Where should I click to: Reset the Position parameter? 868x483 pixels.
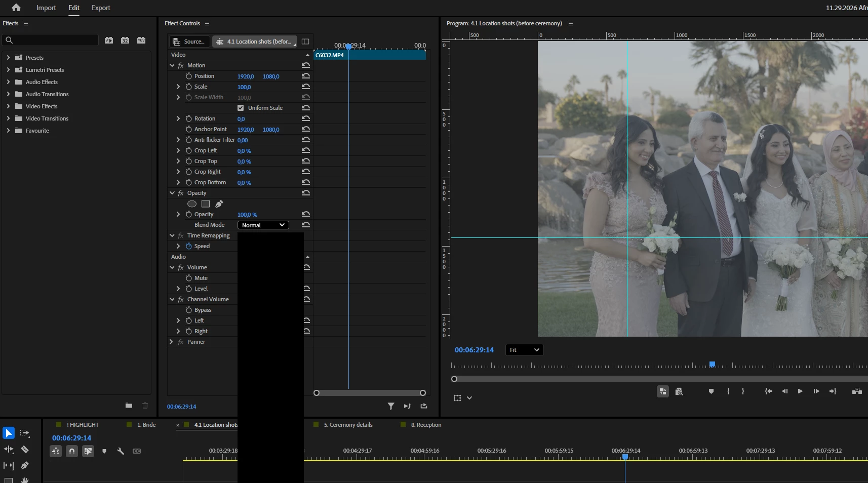point(306,76)
